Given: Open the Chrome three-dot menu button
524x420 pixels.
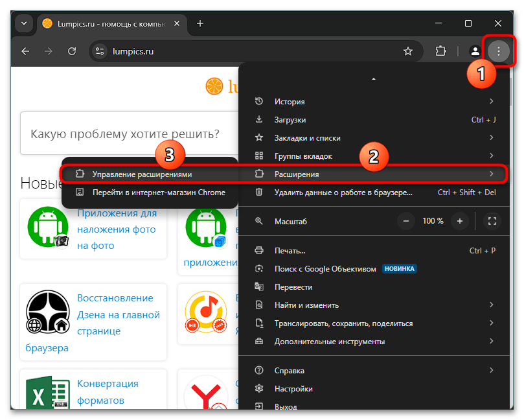Looking at the screenshot, I should coord(498,51).
